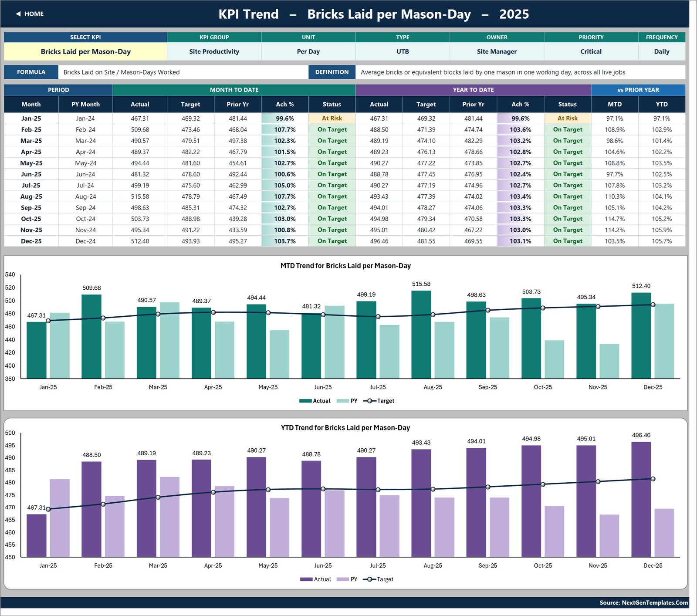This screenshot has height=616, width=697.
Task: Click Feb-25 MTD actual value 509.68
Action: click(x=140, y=129)
